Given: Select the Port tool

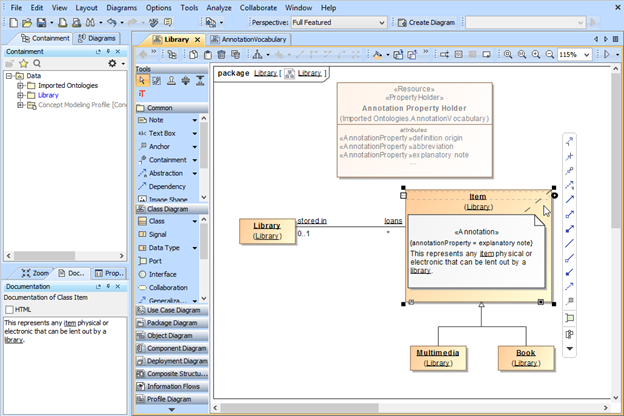Looking at the screenshot, I should click(155, 261).
